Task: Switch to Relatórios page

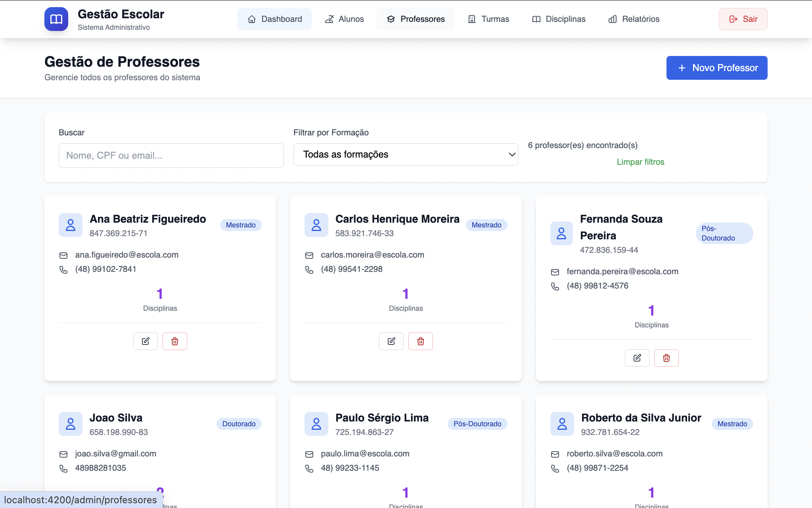Action: (634, 19)
